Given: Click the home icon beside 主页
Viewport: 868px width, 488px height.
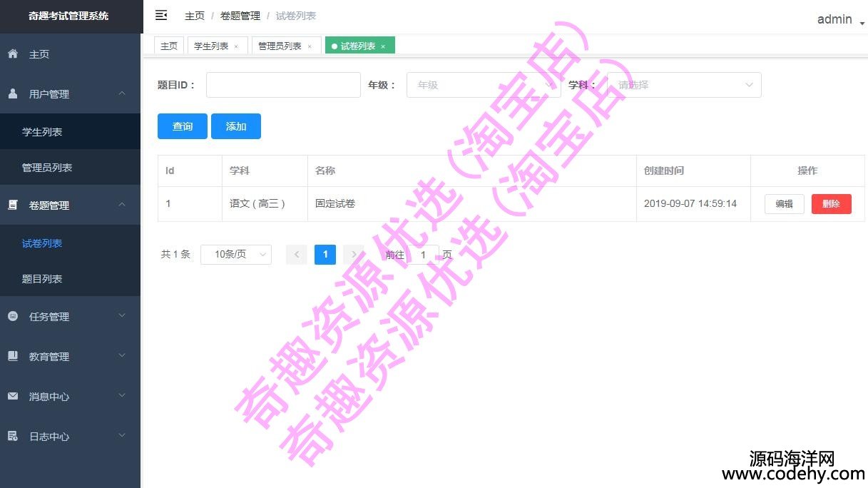Looking at the screenshot, I should pyautogui.click(x=13, y=54).
